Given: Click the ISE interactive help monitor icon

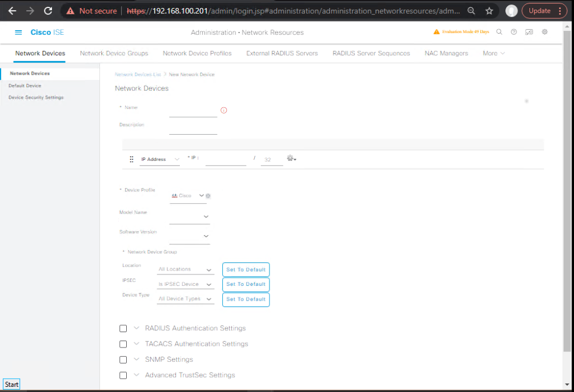Looking at the screenshot, I should [529, 32].
